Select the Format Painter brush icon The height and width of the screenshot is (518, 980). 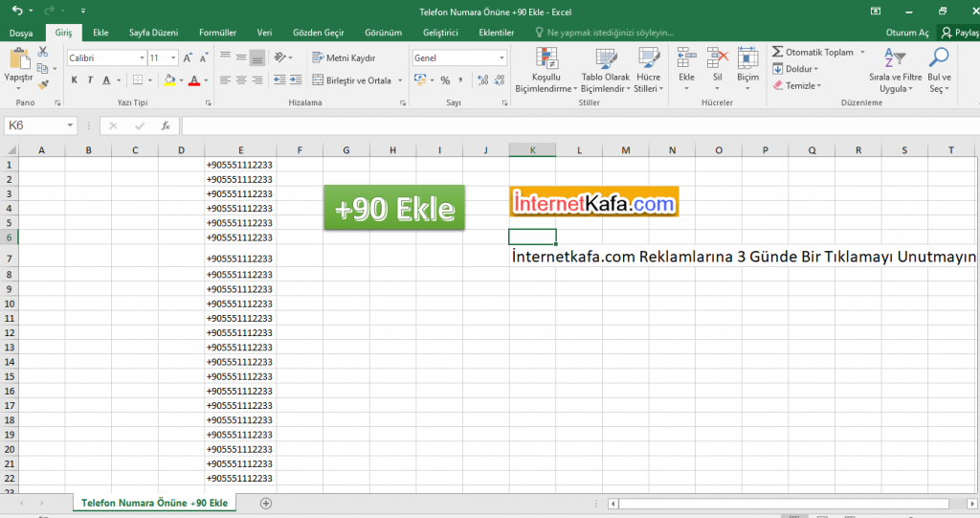(42, 84)
